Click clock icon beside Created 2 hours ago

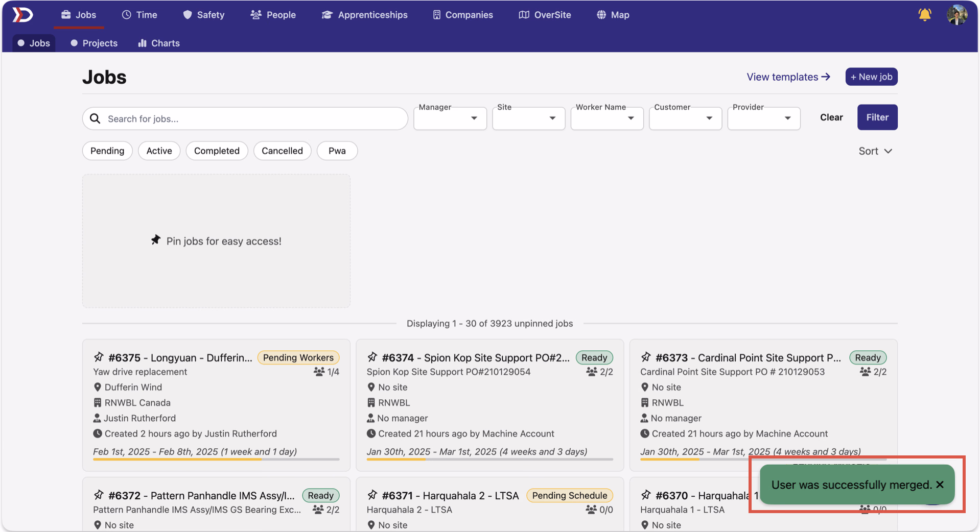98,433
